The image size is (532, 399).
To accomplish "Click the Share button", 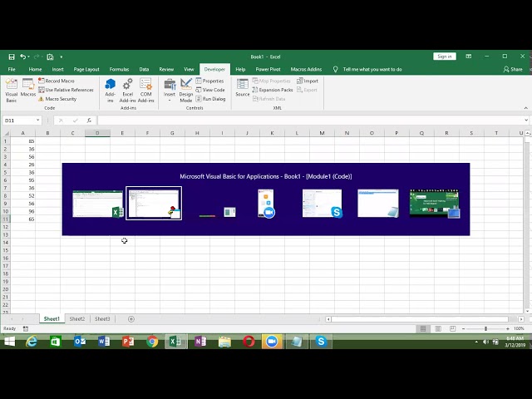I will [x=513, y=69].
